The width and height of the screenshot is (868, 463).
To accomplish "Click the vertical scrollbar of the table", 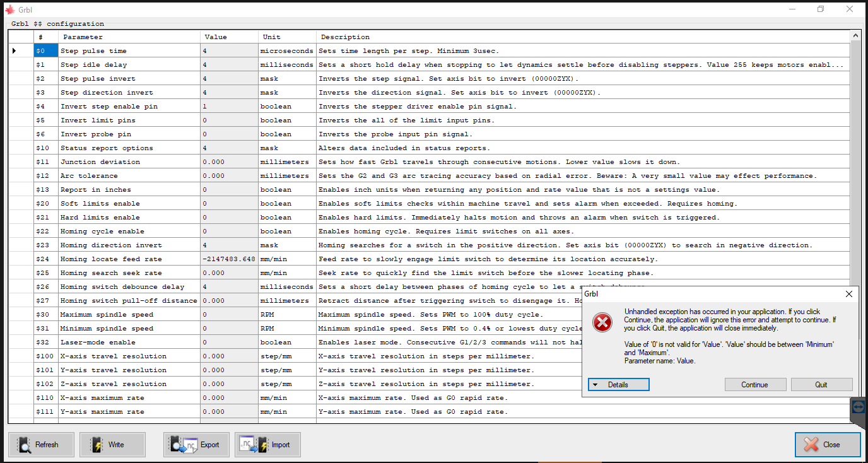I will pyautogui.click(x=855, y=189).
